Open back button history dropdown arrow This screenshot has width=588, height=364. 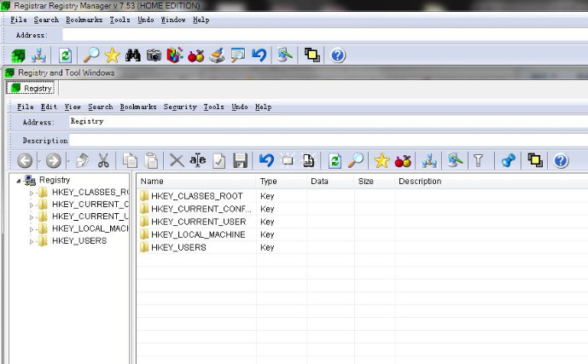(39, 162)
